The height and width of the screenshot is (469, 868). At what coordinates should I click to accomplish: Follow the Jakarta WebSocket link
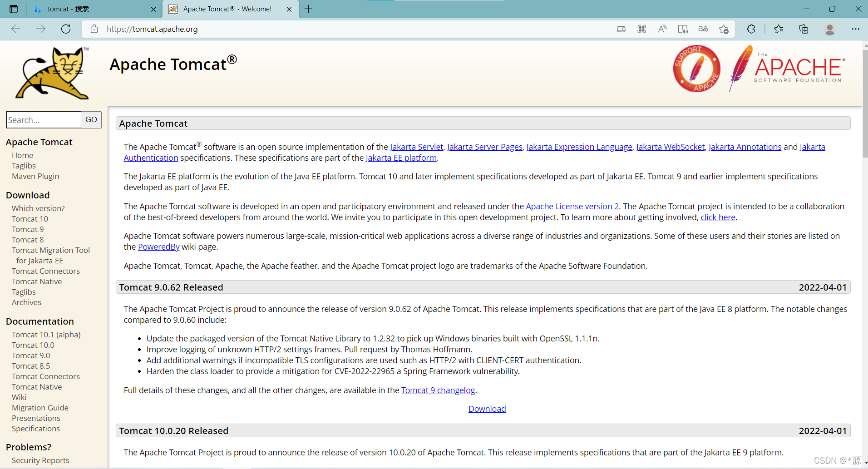tap(671, 147)
